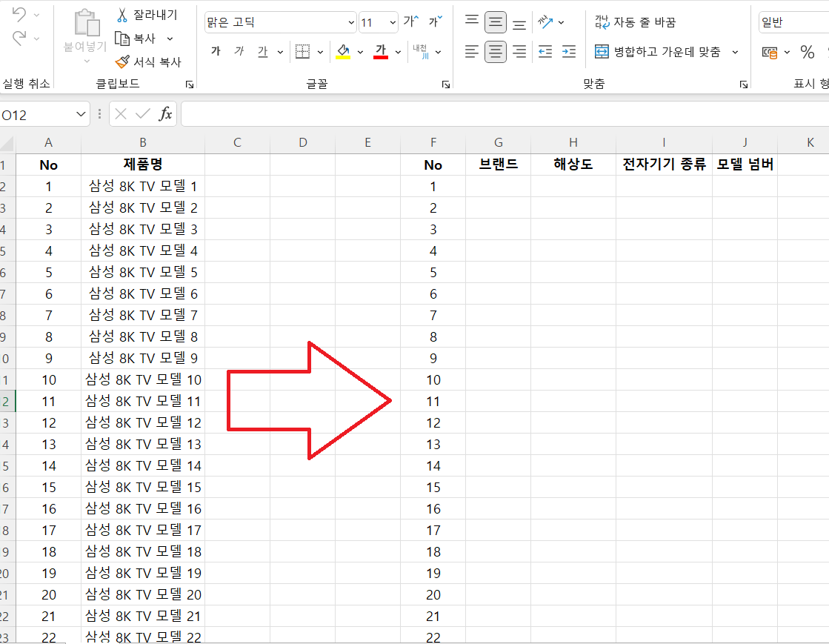Open fill color dropdown arrow
The height and width of the screenshot is (644, 829).
coord(360,52)
